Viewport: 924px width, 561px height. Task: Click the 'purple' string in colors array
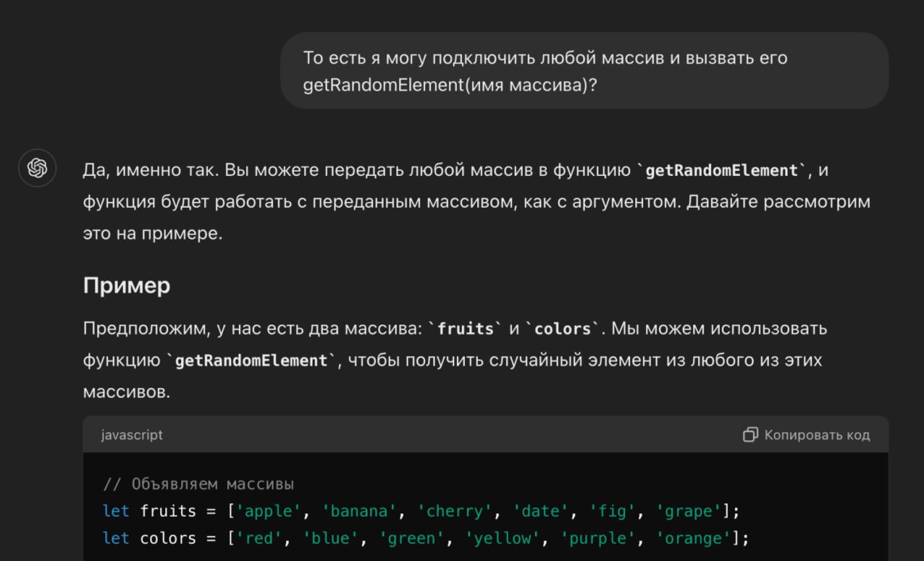tap(598, 538)
